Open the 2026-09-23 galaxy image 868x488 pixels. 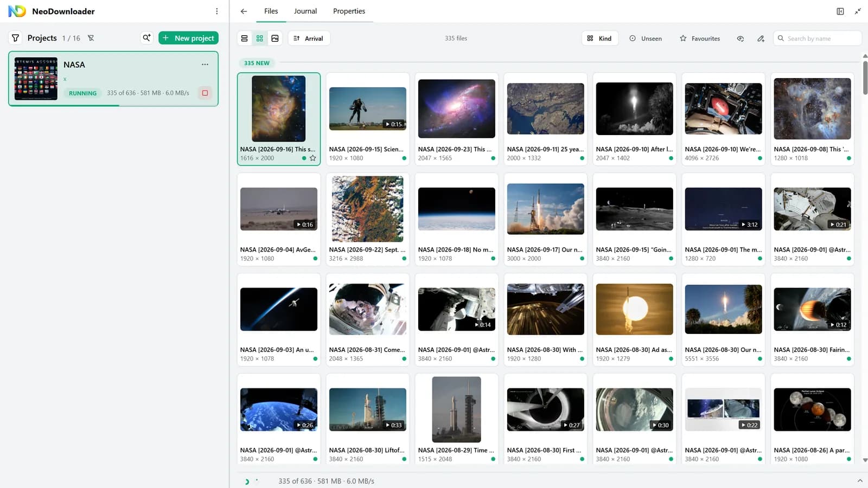coord(457,109)
